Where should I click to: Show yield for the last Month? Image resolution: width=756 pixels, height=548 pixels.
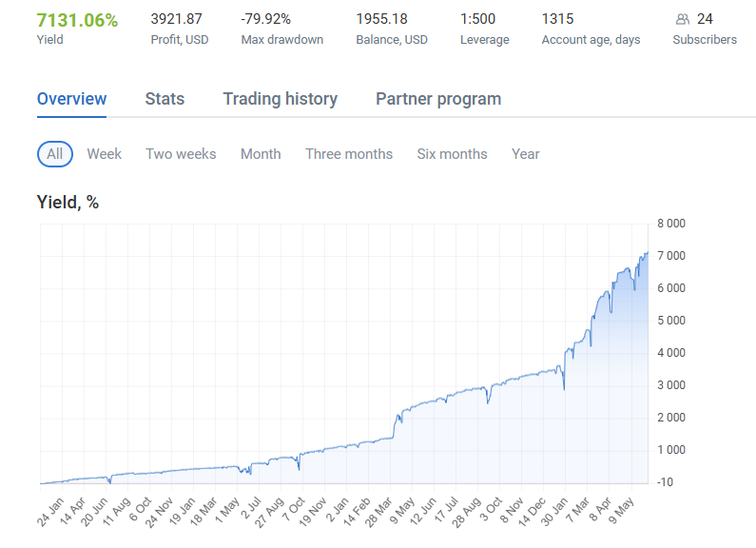tap(261, 154)
